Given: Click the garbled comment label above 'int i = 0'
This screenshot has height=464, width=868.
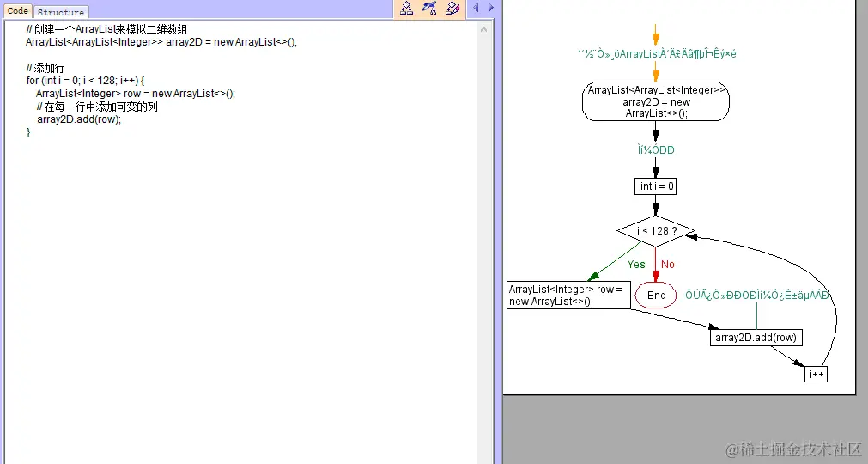Looking at the screenshot, I should [x=656, y=150].
